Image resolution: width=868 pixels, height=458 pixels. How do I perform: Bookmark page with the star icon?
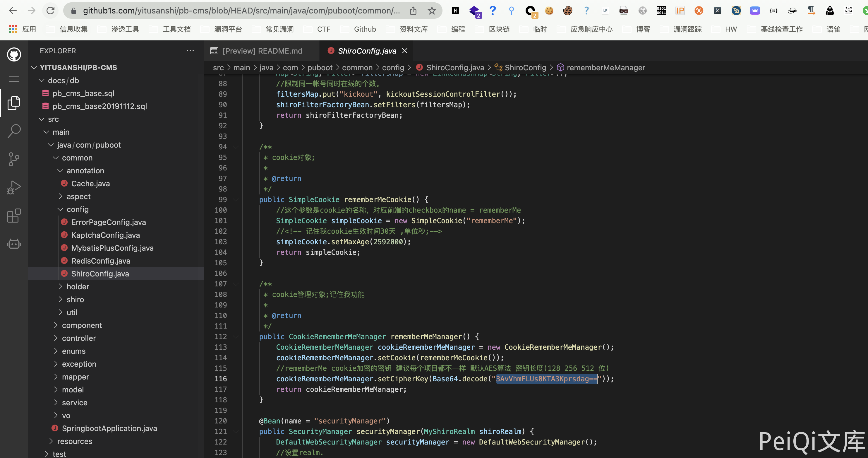pos(432,11)
